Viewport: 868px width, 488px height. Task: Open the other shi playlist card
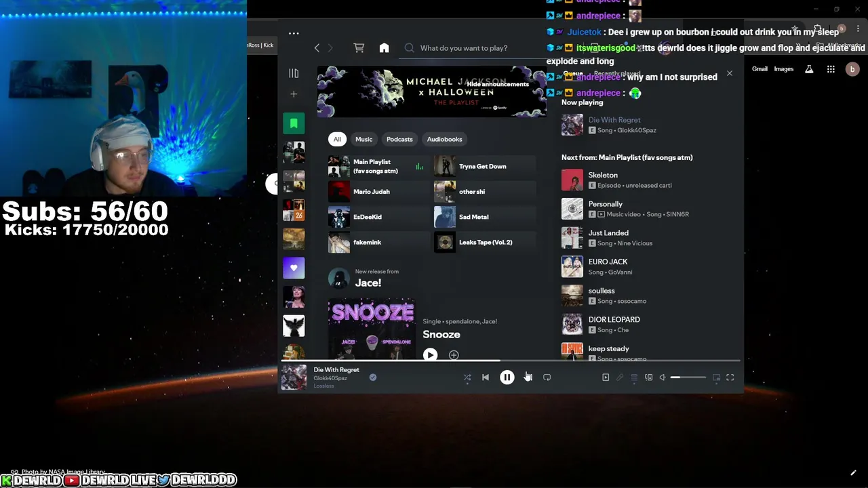[x=485, y=192]
